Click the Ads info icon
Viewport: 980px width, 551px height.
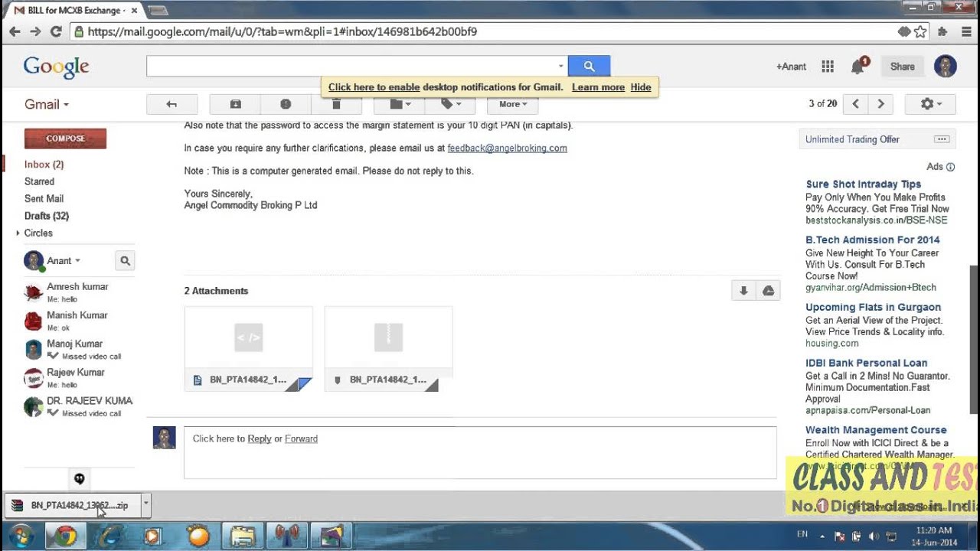[x=950, y=167]
